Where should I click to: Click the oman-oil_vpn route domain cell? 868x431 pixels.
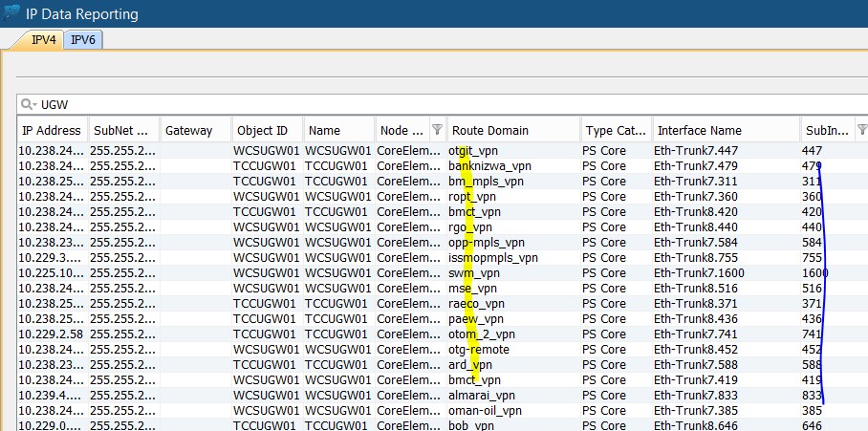tap(485, 411)
